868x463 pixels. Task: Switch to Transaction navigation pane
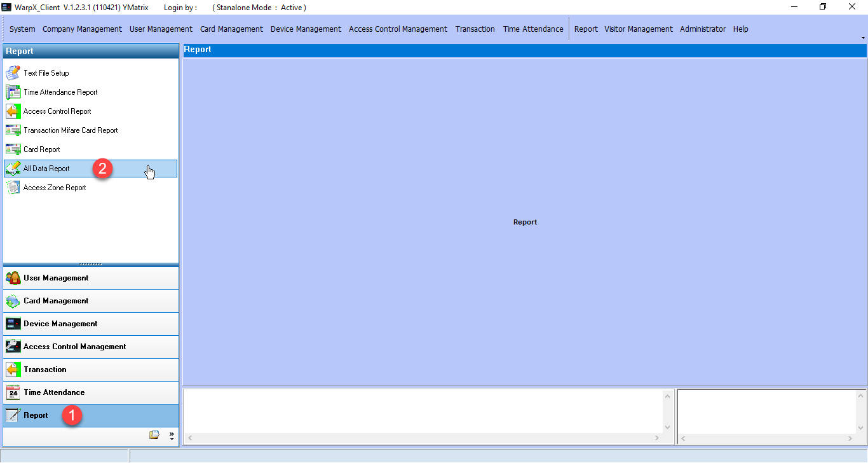coord(91,370)
